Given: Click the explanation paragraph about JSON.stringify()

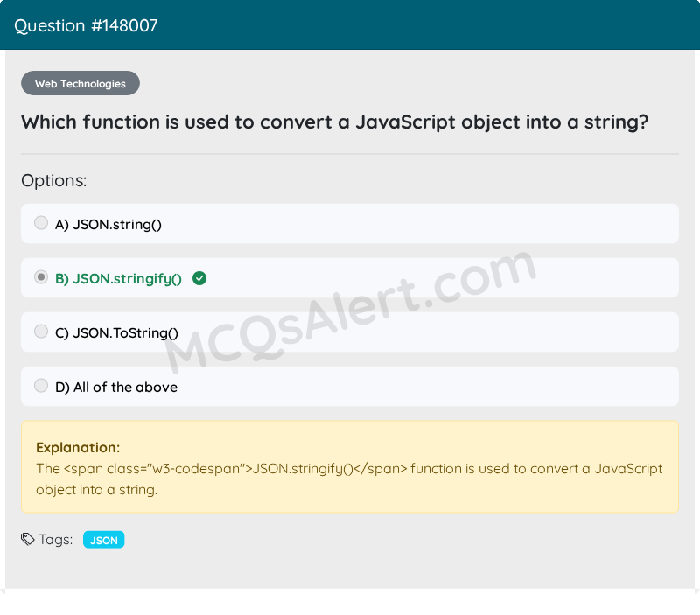Looking at the screenshot, I should (x=349, y=479).
